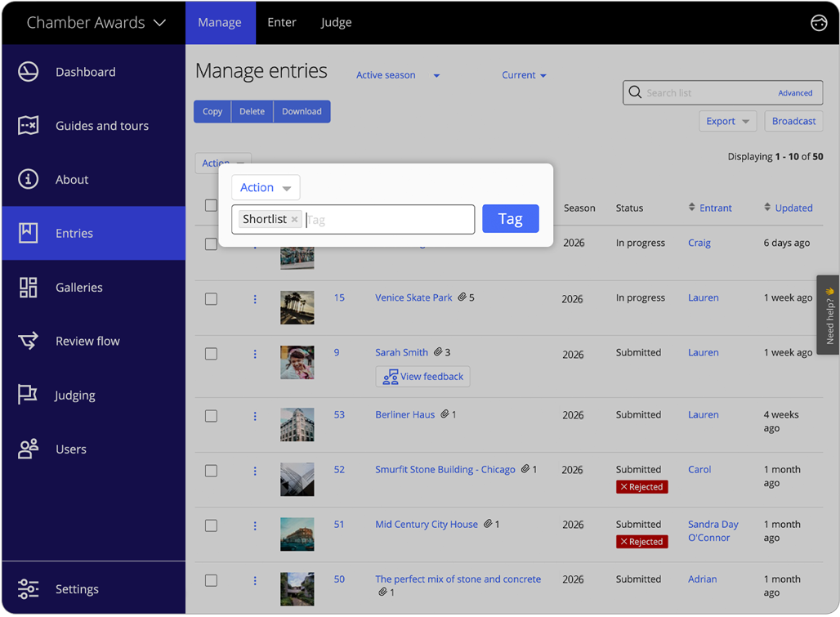This screenshot has width=840, height=617.
Task: Click the Users sidebar icon
Action: [x=28, y=449]
